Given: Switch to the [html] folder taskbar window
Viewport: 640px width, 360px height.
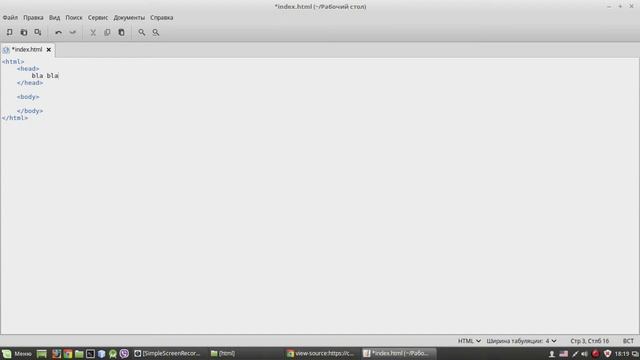Looking at the screenshot, I should click(223, 353).
